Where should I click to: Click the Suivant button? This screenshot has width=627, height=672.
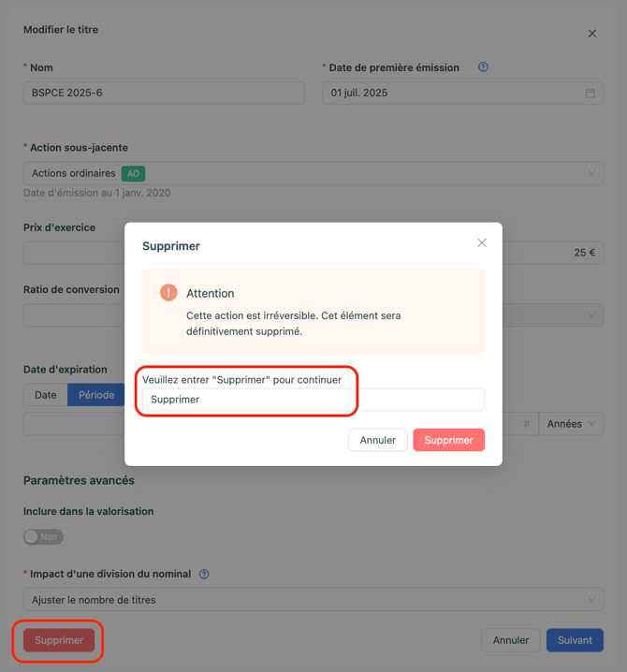(575, 640)
